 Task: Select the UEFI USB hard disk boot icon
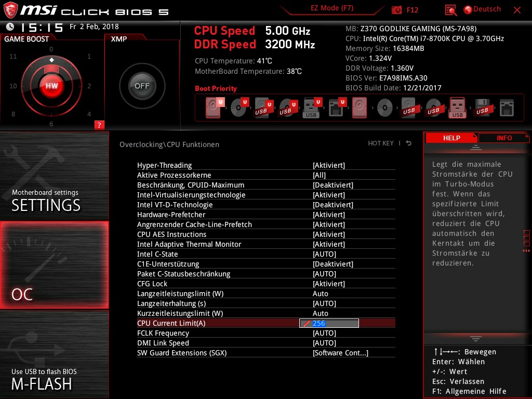pos(264,108)
